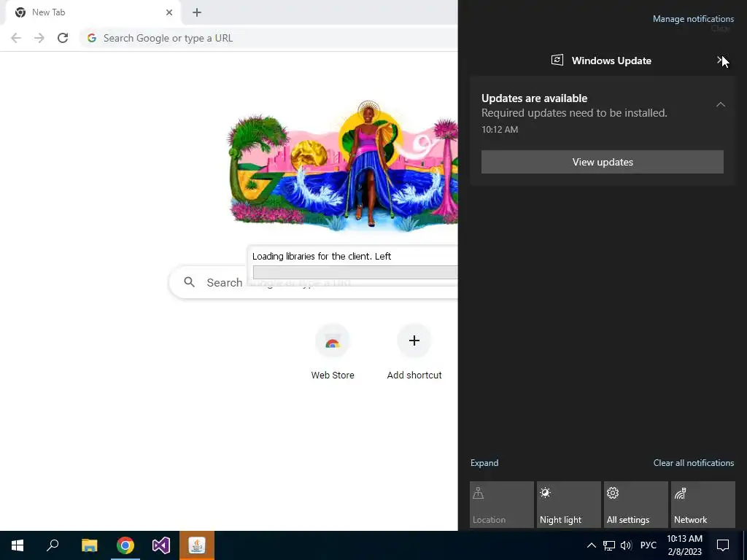The image size is (747, 560).
Task: Click the taskbar search magnifier
Action: pos(53,545)
